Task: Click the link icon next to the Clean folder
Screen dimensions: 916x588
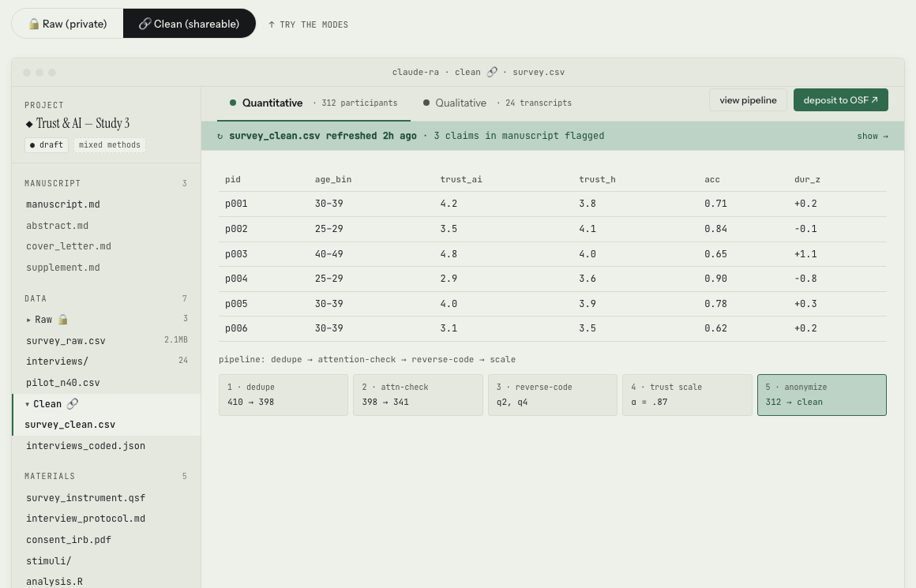Action: coord(71,403)
